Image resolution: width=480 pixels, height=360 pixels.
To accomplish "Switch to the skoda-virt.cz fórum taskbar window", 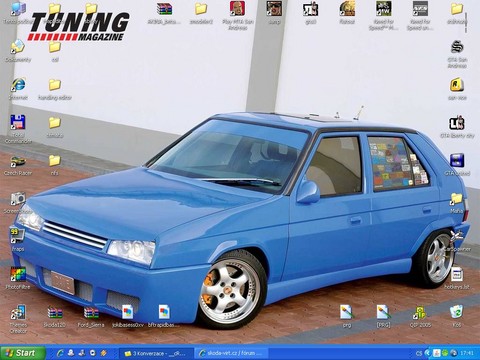I will [x=232, y=353].
